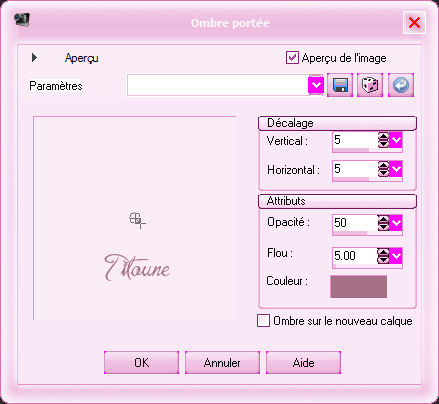Click the pan crosshair icon in the preview
The width and height of the screenshot is (439, 404).
[x=137, y=220]
